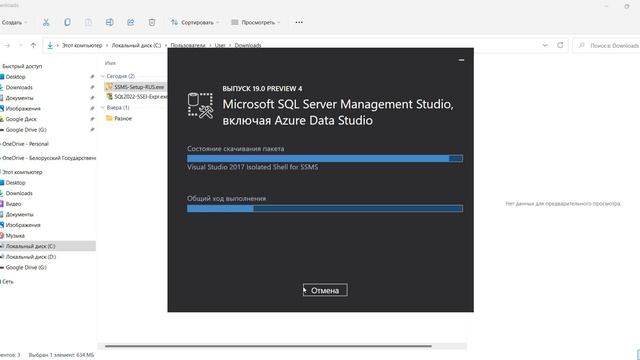The height and width of the screenshot is (360, 640).
Task: Open the Просмотреть view dropdown
Action: [x=256, y=22]
